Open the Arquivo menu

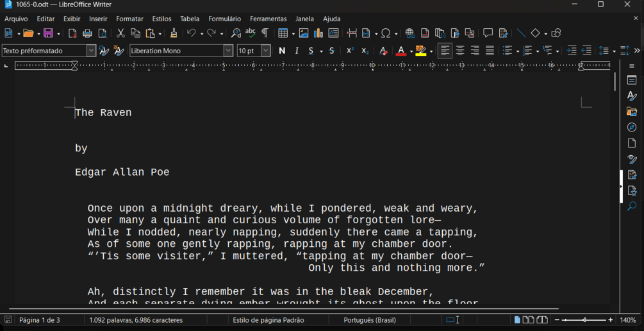tap(16, 19)
